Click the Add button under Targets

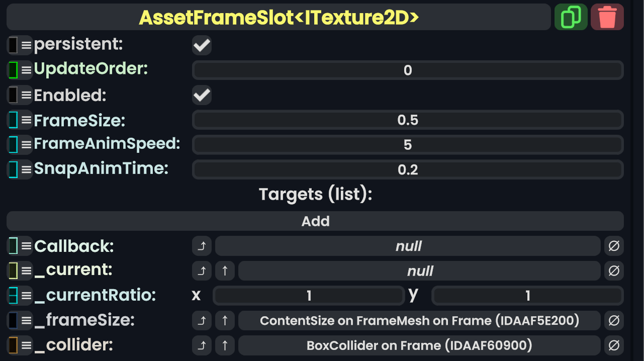pos(315,221)
